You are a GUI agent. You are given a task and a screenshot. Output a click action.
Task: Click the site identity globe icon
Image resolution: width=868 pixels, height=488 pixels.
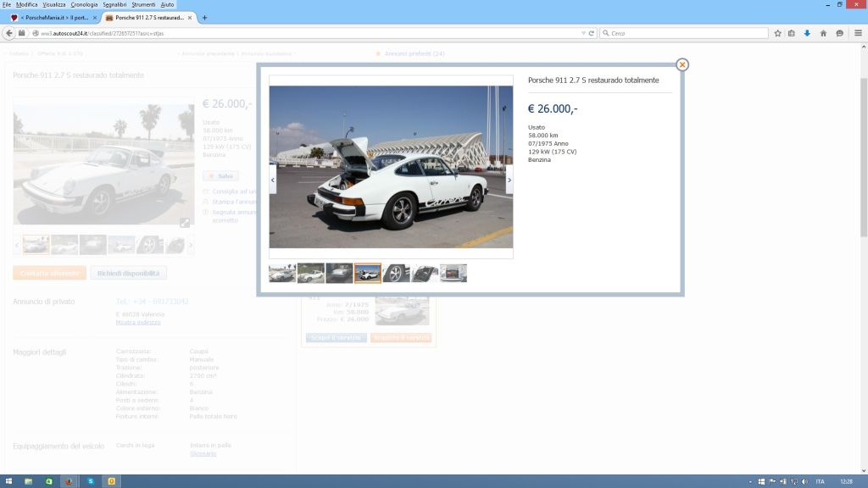point(36,33)
